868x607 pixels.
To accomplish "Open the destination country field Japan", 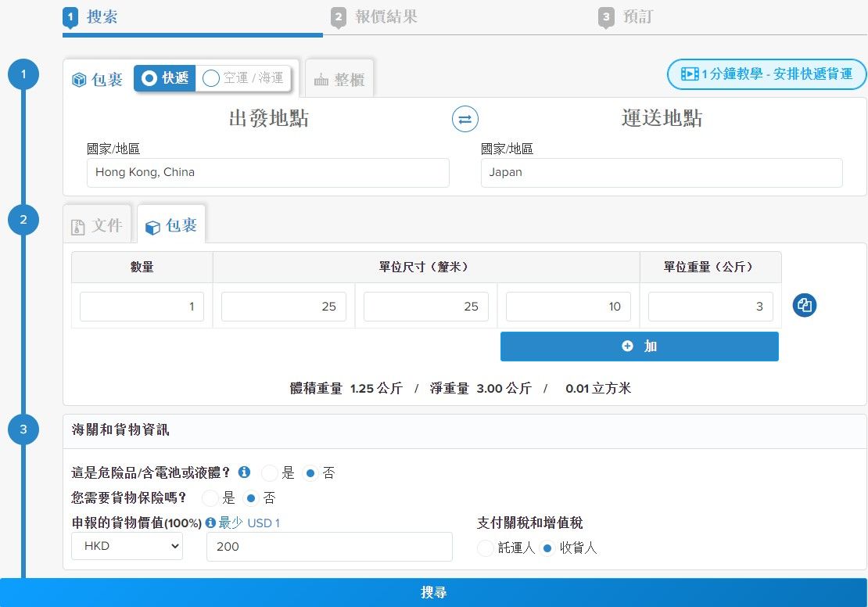I will pyautogui.click(x=661, y=172).
